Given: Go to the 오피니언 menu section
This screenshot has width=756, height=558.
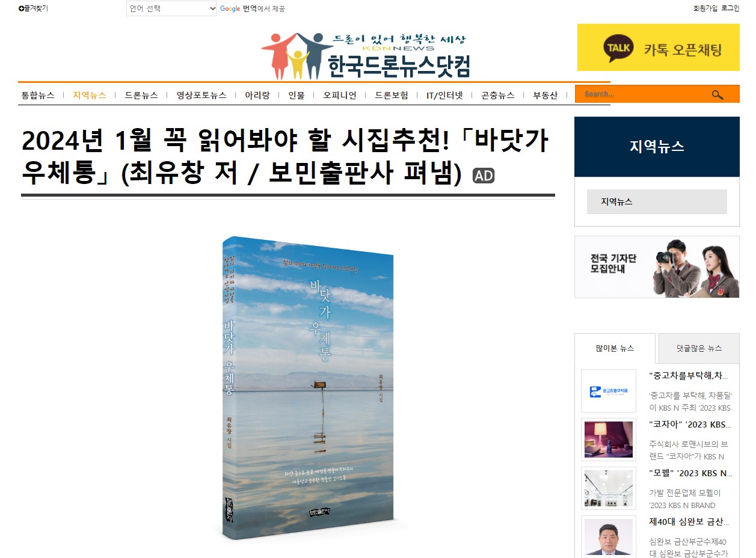Looking at the screenshot, I should click(340, 95).
